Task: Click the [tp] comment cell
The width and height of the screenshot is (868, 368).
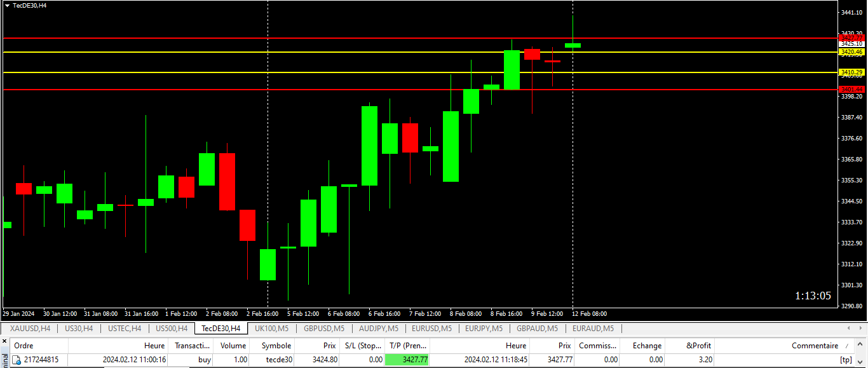Action: [846, 360]
